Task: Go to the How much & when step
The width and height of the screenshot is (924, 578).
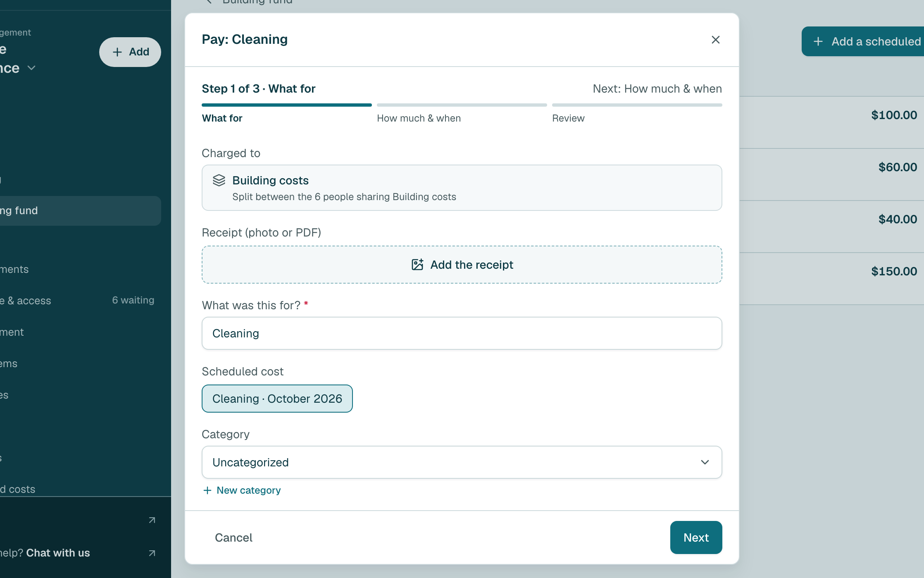Action: click(419, 118)
